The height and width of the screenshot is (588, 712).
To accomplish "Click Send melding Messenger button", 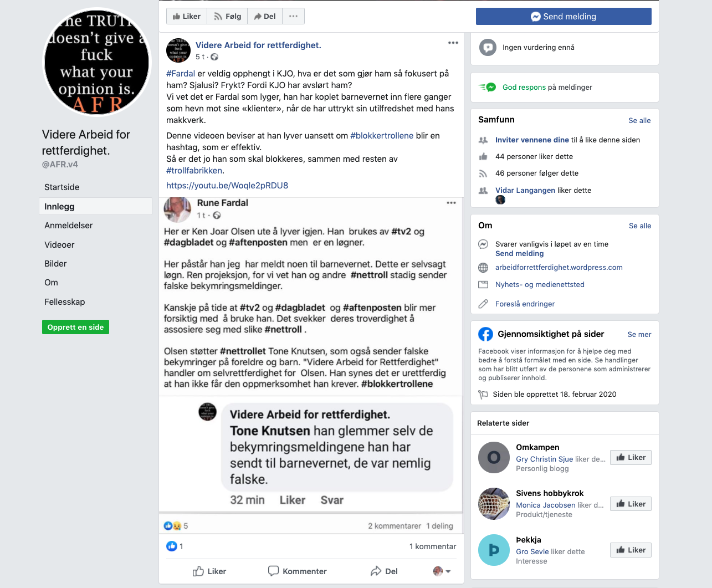I will tap(564, 16).
